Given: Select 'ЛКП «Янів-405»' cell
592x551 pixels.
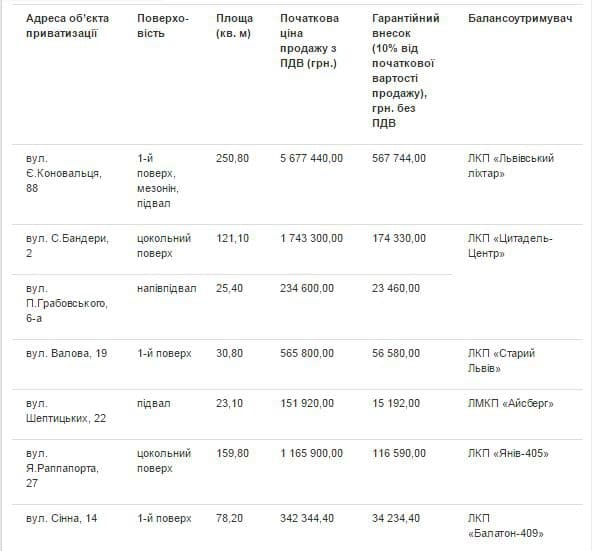Looking at the screenshot, I should click(x=508, y=453).
